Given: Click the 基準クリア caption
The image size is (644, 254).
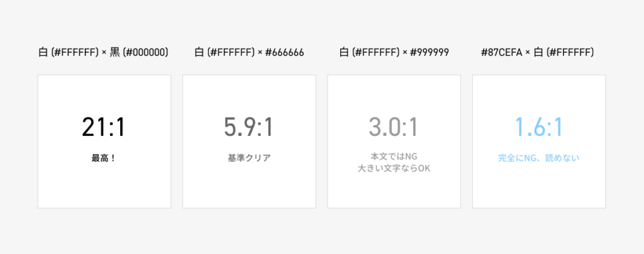Looking at the screenshot, I should [x=248, y=158].
